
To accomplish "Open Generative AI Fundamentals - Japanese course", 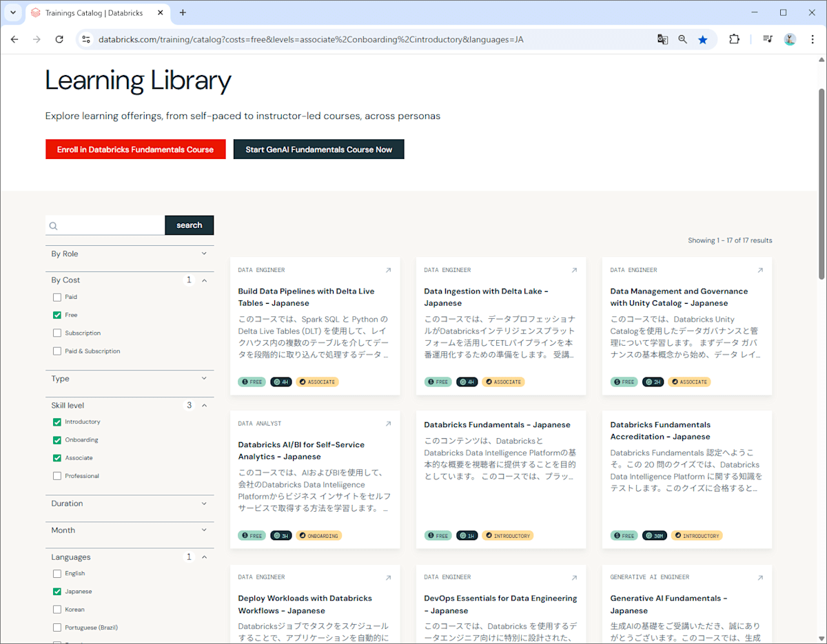I will tap(668, 604).
